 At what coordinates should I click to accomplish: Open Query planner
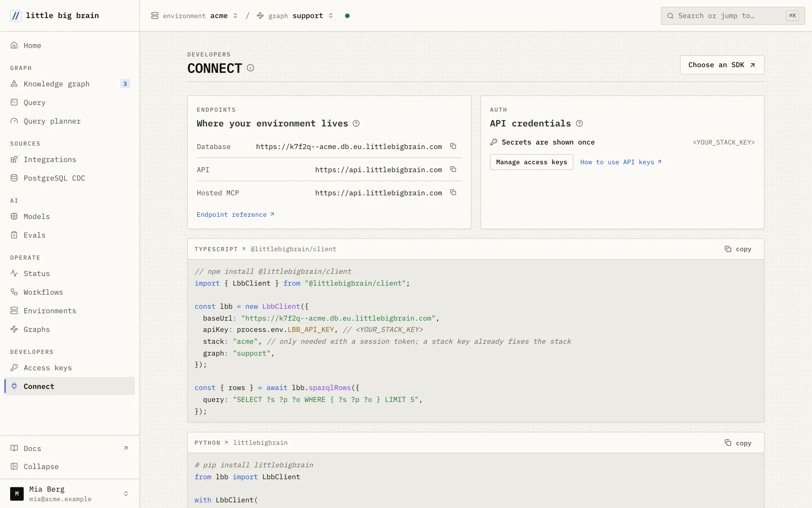pyautogui.click(x=69, y=121)
